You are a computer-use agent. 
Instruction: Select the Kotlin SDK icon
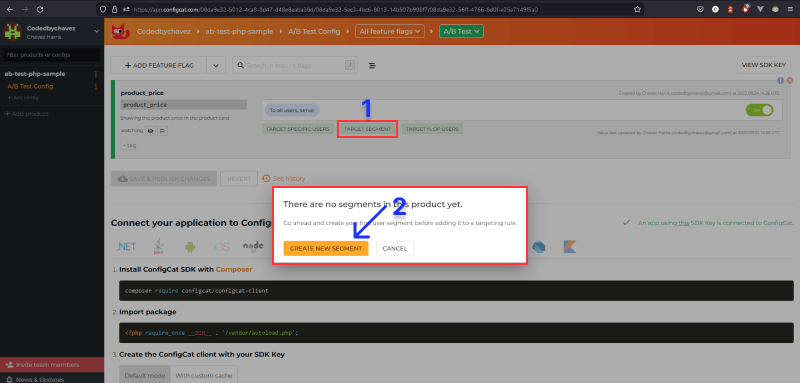570,247
